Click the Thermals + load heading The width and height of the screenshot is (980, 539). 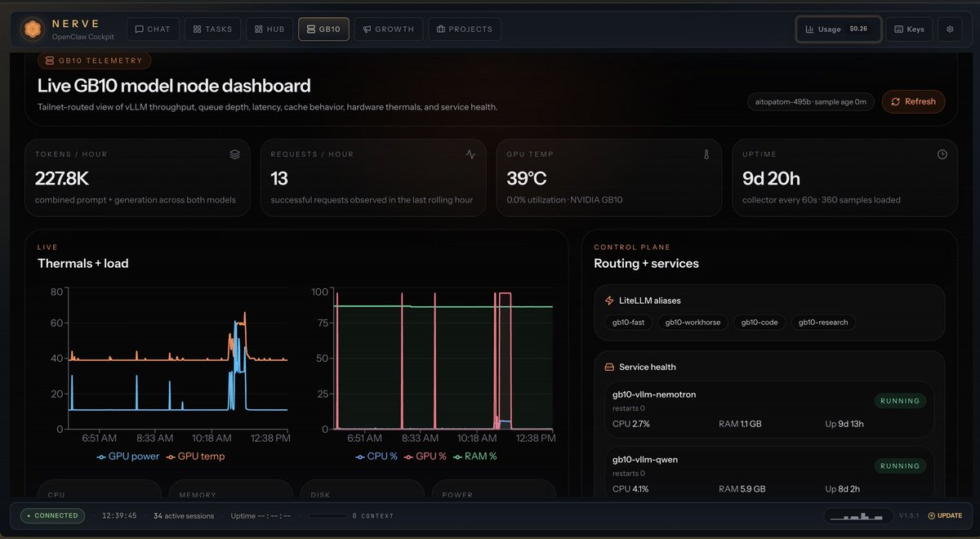pyautogui.click(x=82, y=263)
